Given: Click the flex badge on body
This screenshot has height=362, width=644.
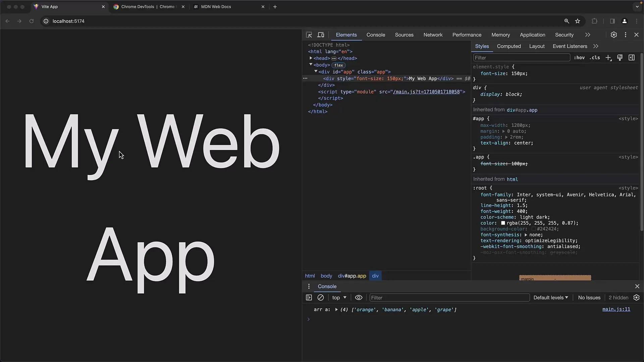Looking at the screenshot, I should [338, 65].
